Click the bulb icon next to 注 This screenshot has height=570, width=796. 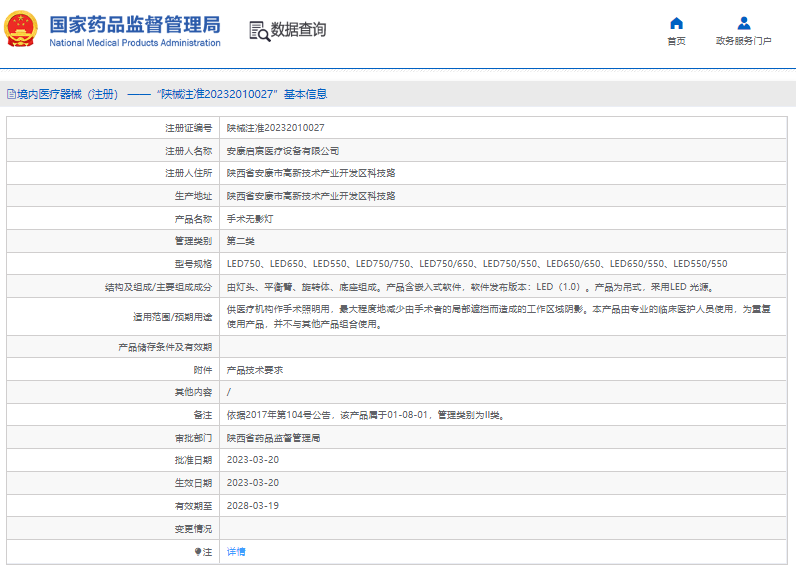[198, 552]
